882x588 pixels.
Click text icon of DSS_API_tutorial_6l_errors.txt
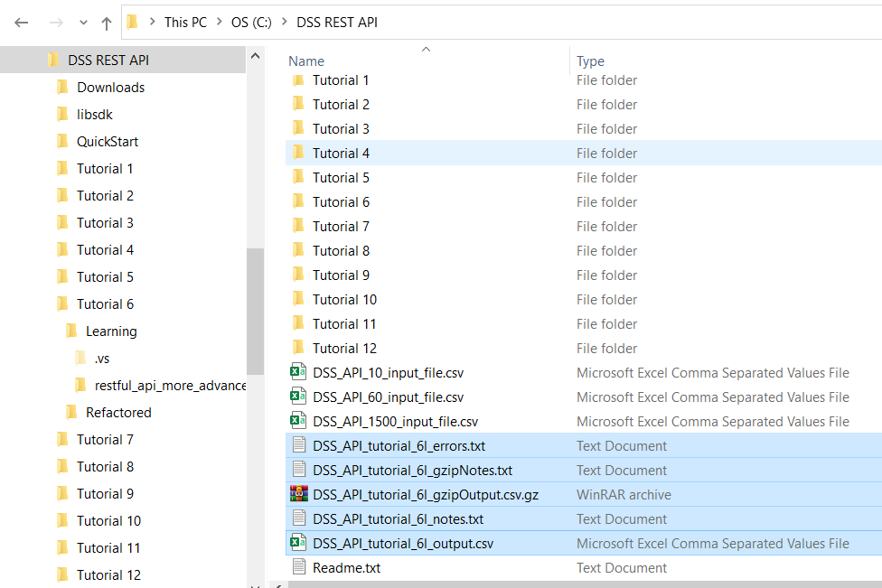coord(299,445)
